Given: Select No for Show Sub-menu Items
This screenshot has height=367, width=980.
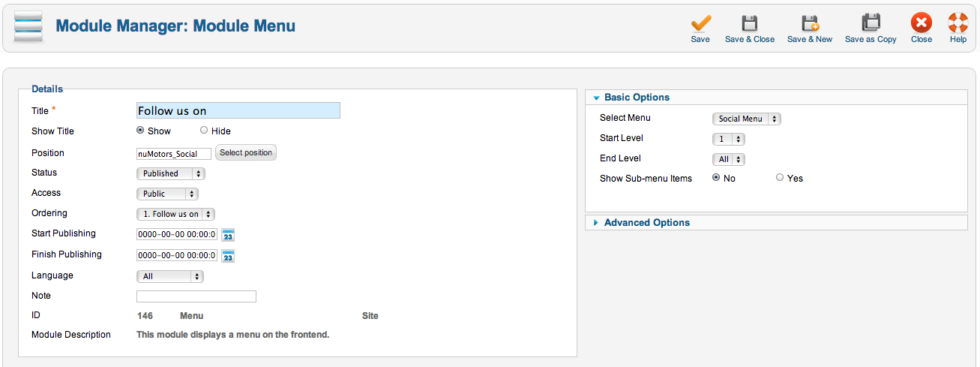Looking at the screenshot, I should tap(716, 178).
